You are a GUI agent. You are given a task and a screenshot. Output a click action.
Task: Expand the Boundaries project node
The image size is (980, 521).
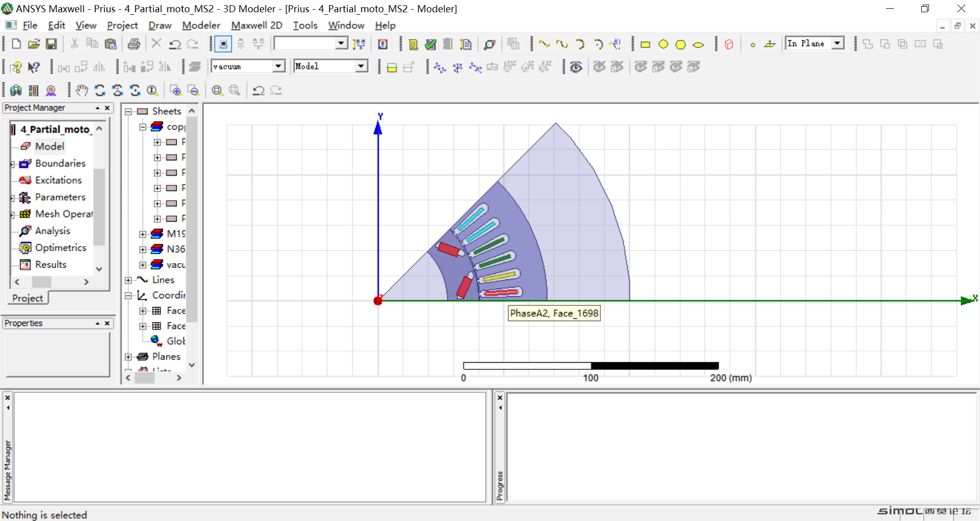[13, 164]
